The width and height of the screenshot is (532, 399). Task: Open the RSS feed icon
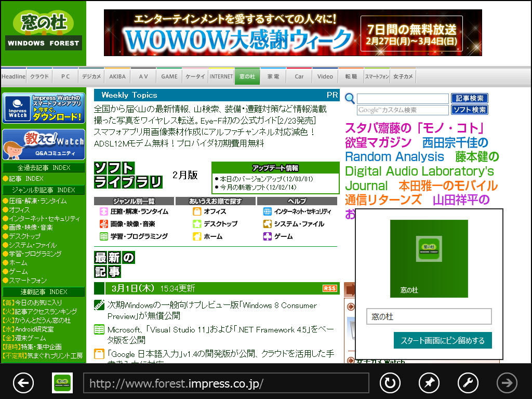329,288
